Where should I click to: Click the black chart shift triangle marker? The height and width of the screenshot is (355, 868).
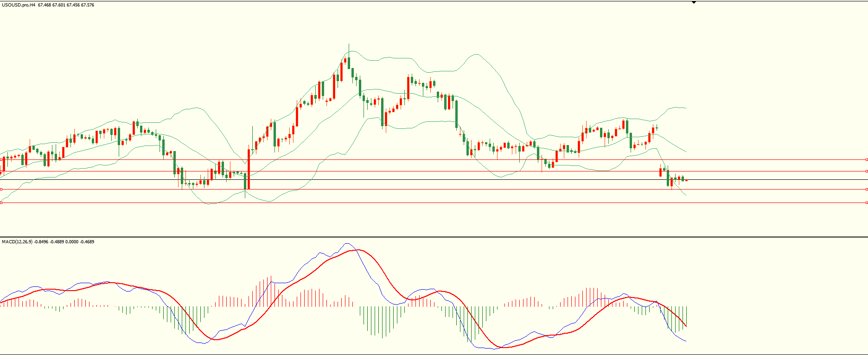(x=694, y=2)
